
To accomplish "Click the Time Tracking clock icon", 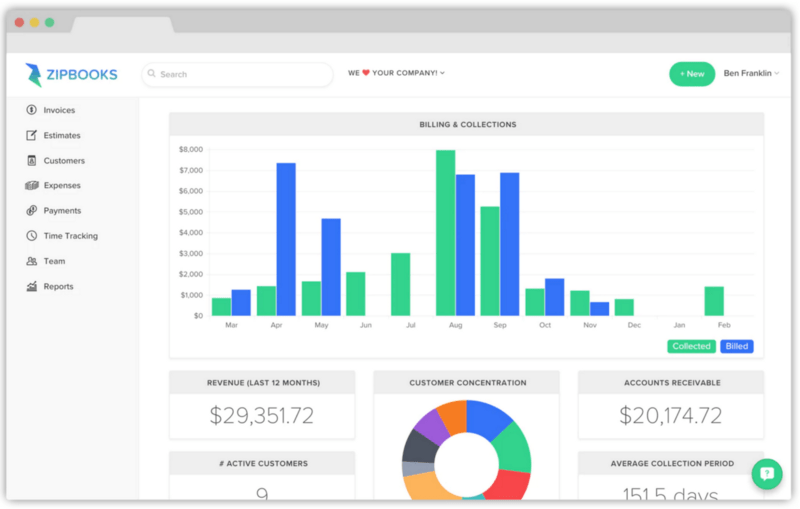I will (x=32, y=236).
